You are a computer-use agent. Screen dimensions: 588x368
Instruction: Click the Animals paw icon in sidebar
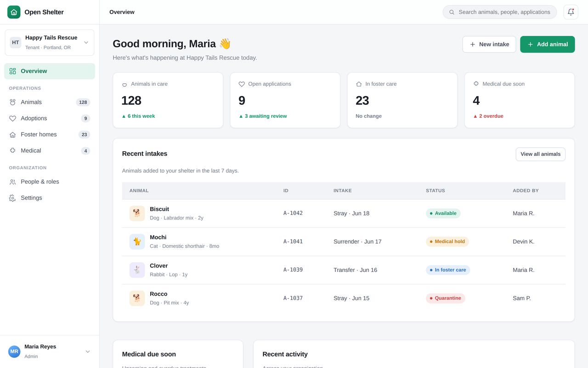(12, 102)
